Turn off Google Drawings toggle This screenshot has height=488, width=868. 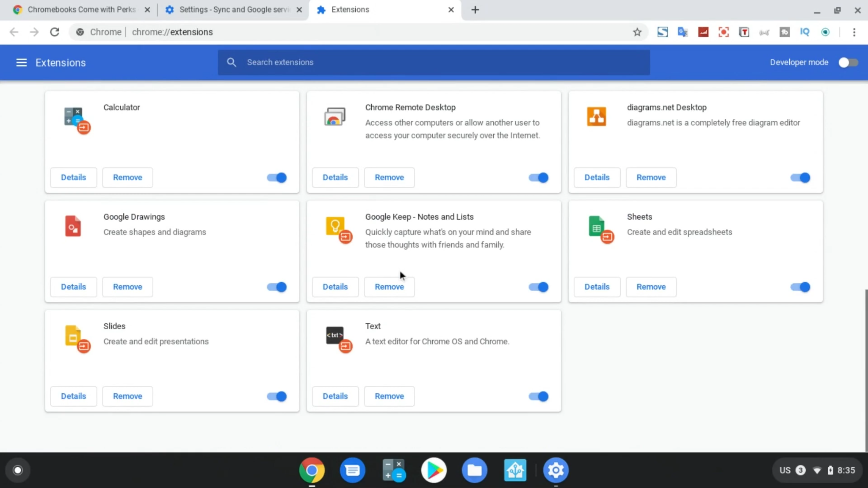coord(277,287)
